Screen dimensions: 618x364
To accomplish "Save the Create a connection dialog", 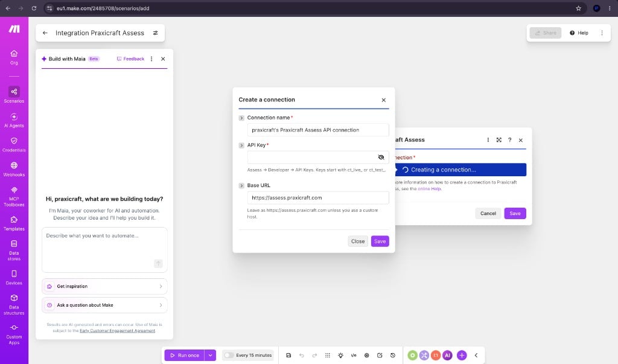I will click(x=380, y=241).
